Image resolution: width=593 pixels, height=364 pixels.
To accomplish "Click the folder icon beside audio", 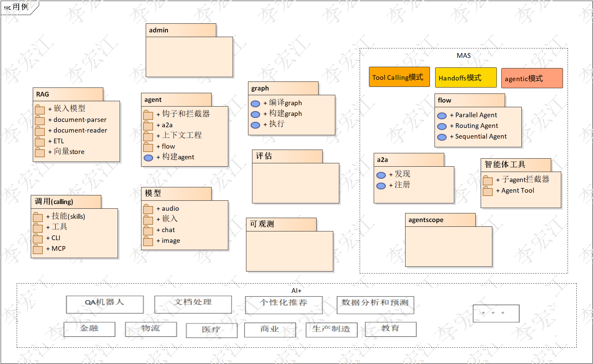I will tap(148, 209).
